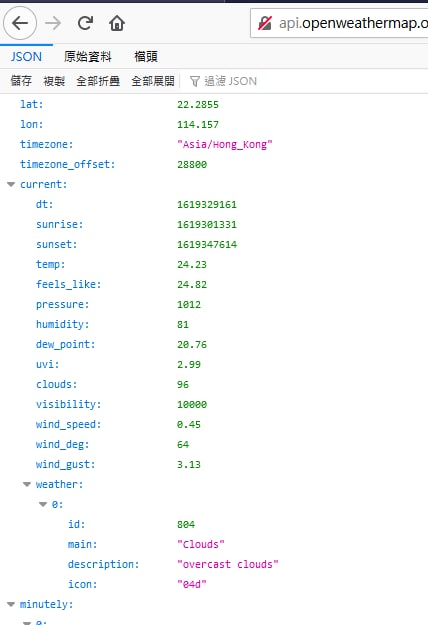This screenshot has width=428, height=625.
Task: Click the insecure connection lock icon
Action: pos(265,23)
